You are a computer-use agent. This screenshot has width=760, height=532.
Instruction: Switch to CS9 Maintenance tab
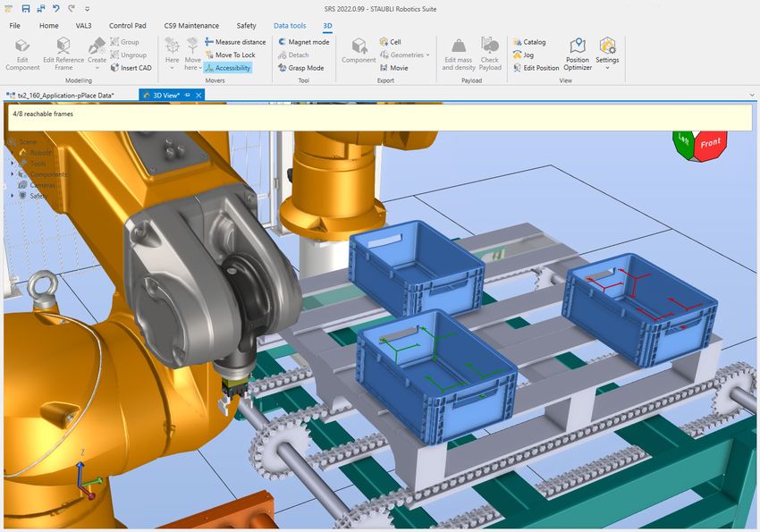(191, 26)
